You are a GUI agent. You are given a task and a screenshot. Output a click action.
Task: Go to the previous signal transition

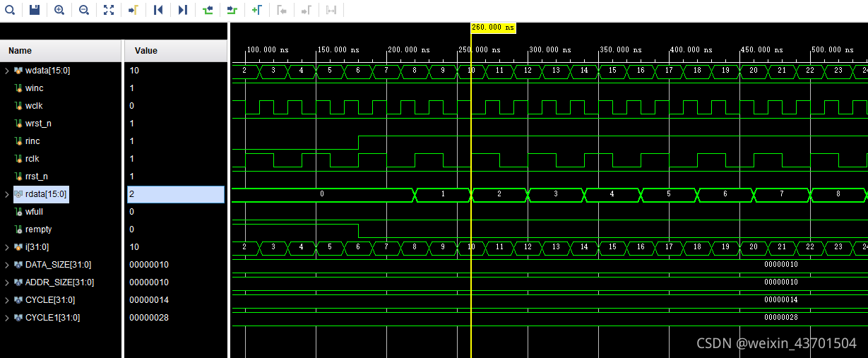pyautogui.click(x=208, y=10)
